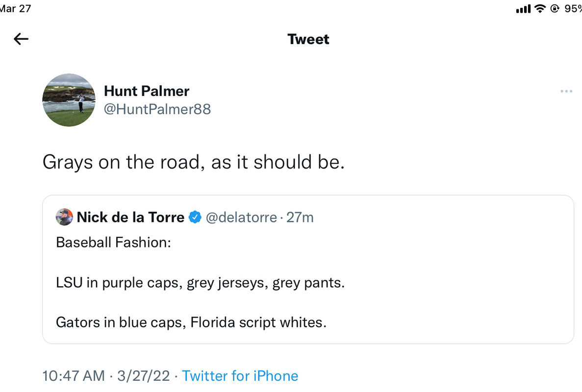Tap the rotation lock status icon

click(x=556, y=9)
